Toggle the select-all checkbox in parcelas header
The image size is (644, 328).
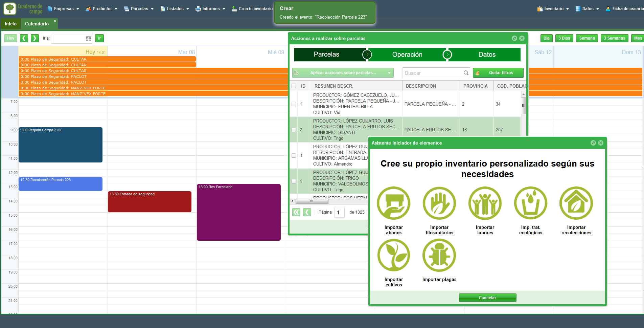click(x=294, y=86)
